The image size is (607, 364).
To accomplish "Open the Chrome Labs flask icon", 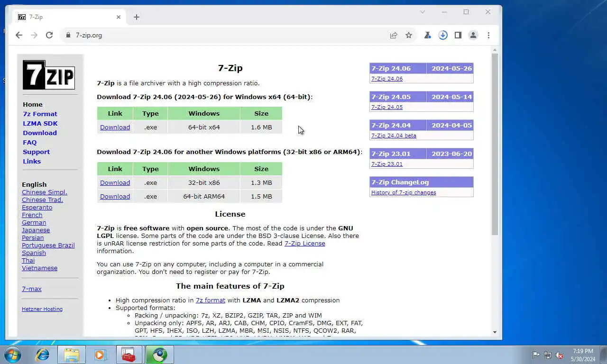I will coord(428,35).
